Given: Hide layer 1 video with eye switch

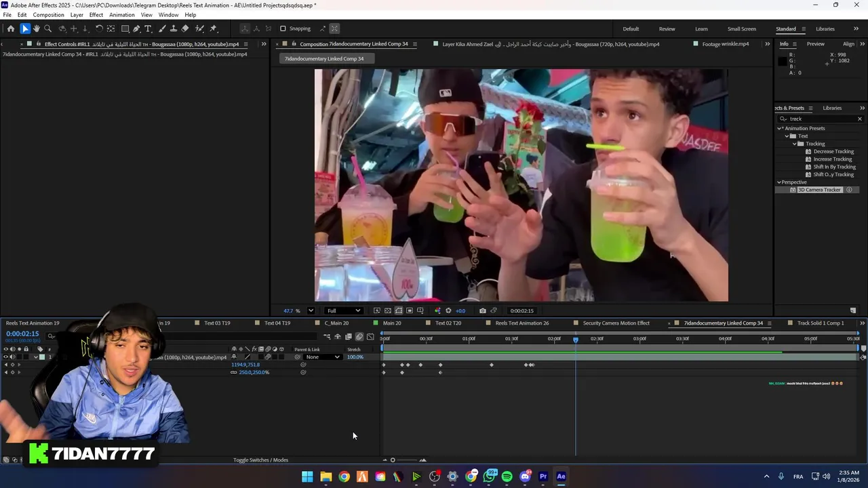Looking at the screenshot, I should point(5,357).
